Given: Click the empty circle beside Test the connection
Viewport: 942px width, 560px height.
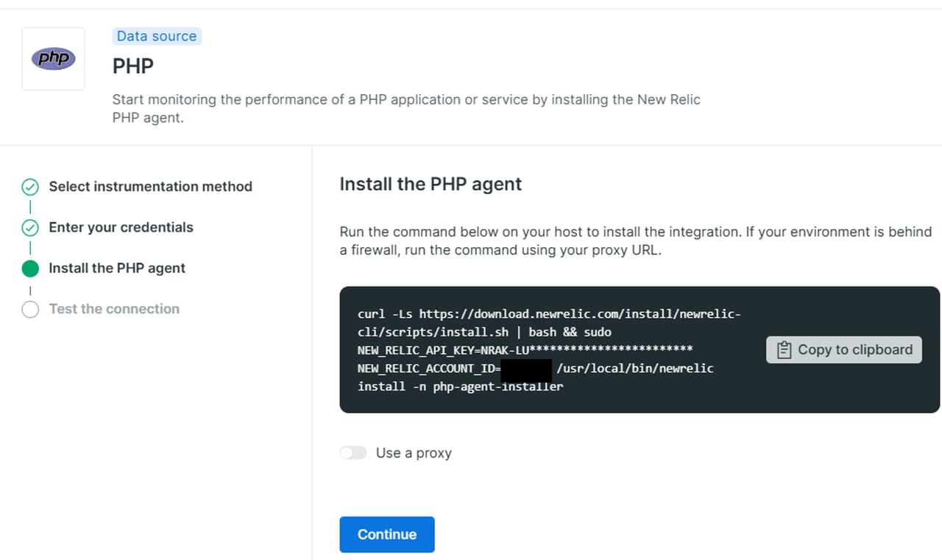Looking at the screenshot, I should [x=30, y=309].
